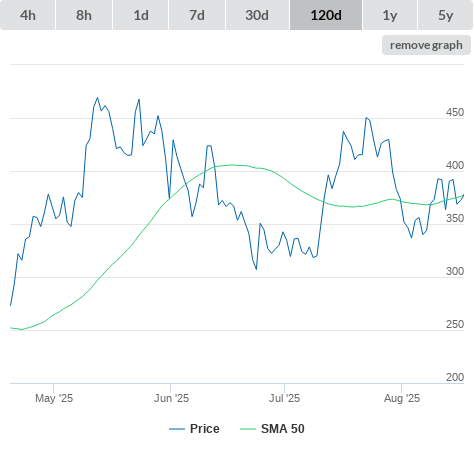Viewport: 474px width, 455px height.
Task: Click the Jun '25 axis label
Action: [171, 398]
